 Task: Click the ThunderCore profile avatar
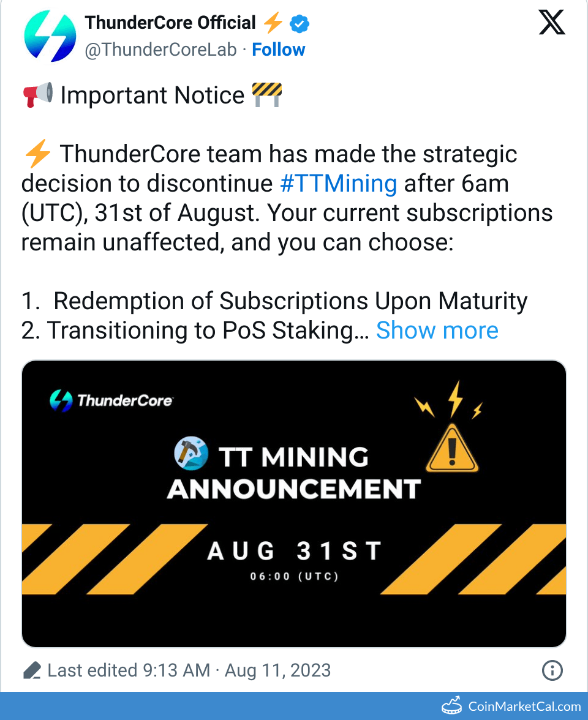pos(50,36)
